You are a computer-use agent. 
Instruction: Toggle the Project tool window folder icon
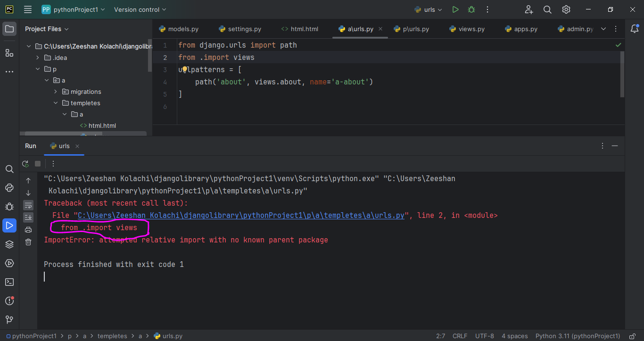click(9, 29)
